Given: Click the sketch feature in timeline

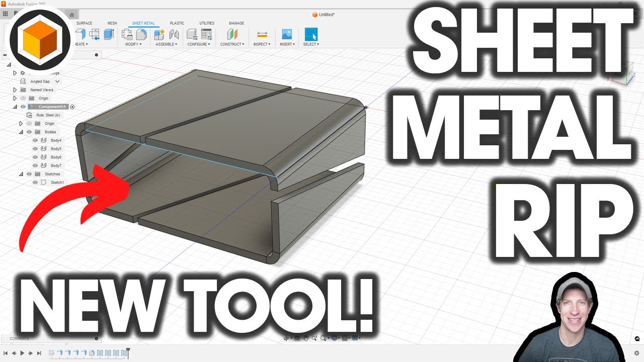Looking at the screenshot, I should 51,353.
